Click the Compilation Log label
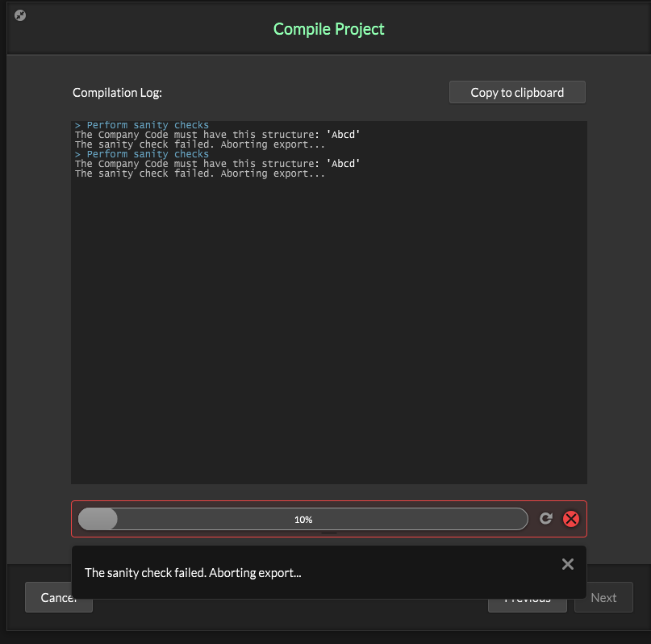651x644 pixels. pyautogui.click(x=117, y=93)
